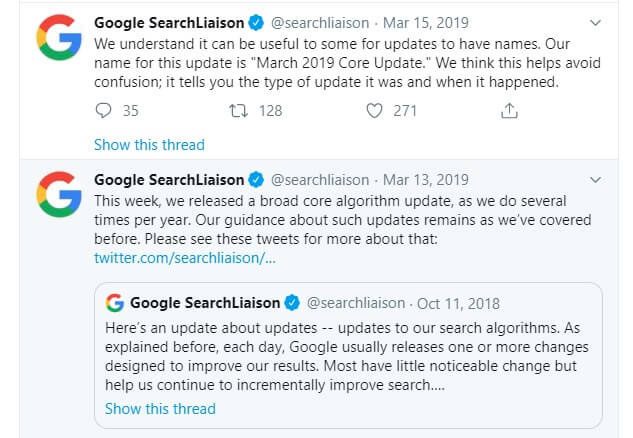633x438 pixels.
Task: Click the small Google logo in the quoted tweet
Action: 115,303
